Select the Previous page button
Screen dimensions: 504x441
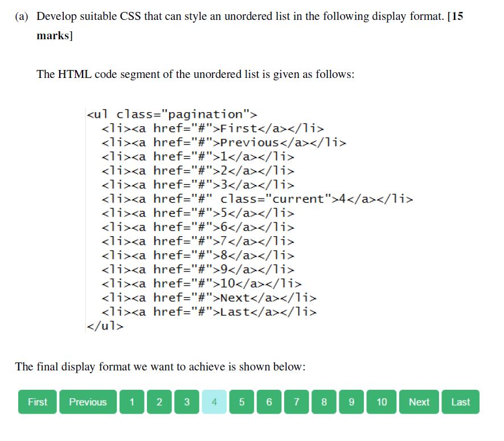88,402
